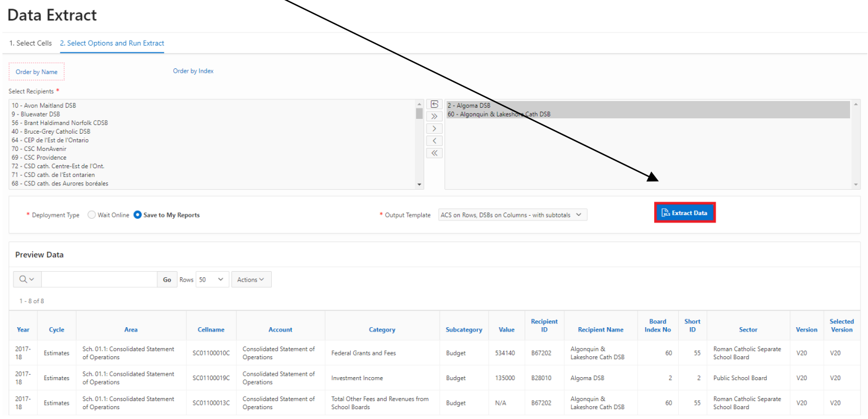Image resolution: width=868 pixels, height=419 pixels.
Task: Switch to the 1. Select Cells tab
Action: click(31, 43)
